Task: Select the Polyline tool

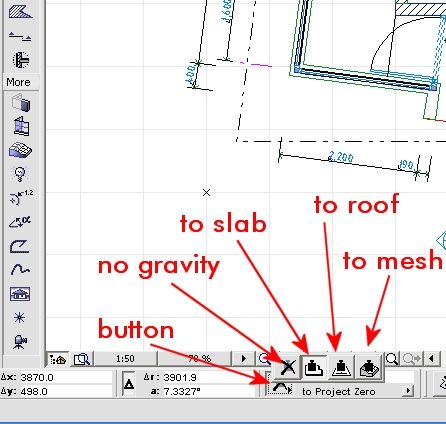Action: 19,246
